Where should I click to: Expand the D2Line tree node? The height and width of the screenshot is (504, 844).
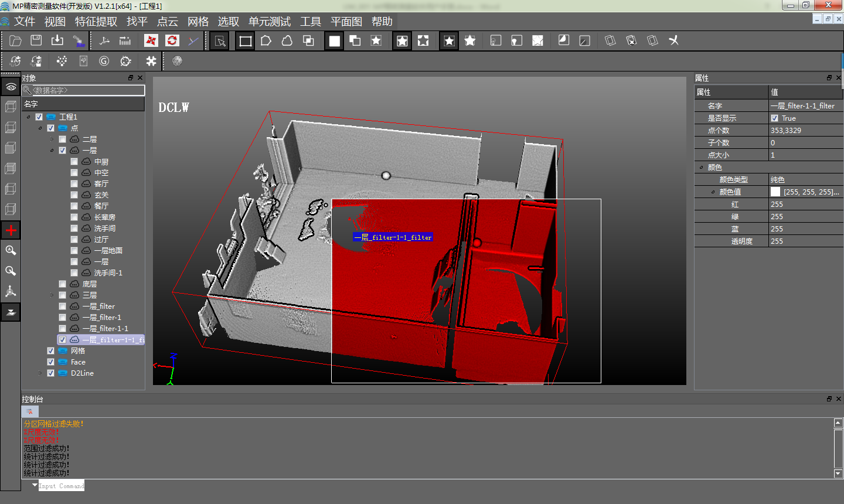pos(40,373)
